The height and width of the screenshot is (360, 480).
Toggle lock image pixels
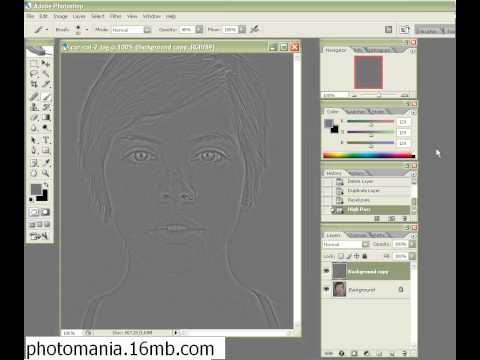(x=349, y=256)
